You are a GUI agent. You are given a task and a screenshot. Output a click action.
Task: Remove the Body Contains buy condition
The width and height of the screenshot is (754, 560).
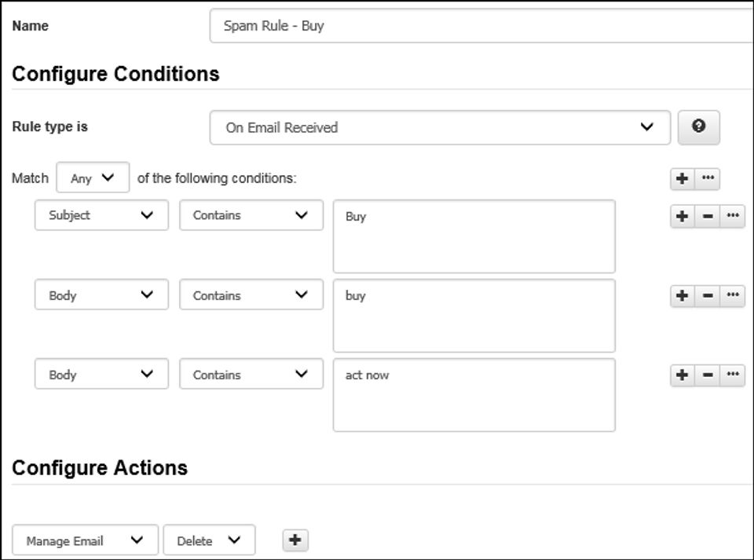[x=708, y=295]
